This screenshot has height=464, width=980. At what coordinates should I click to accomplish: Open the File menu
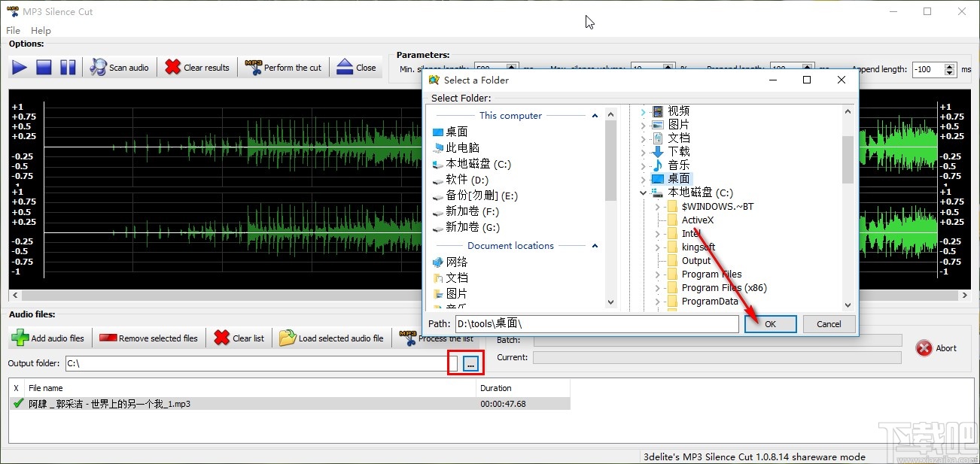tap(12, 30)
